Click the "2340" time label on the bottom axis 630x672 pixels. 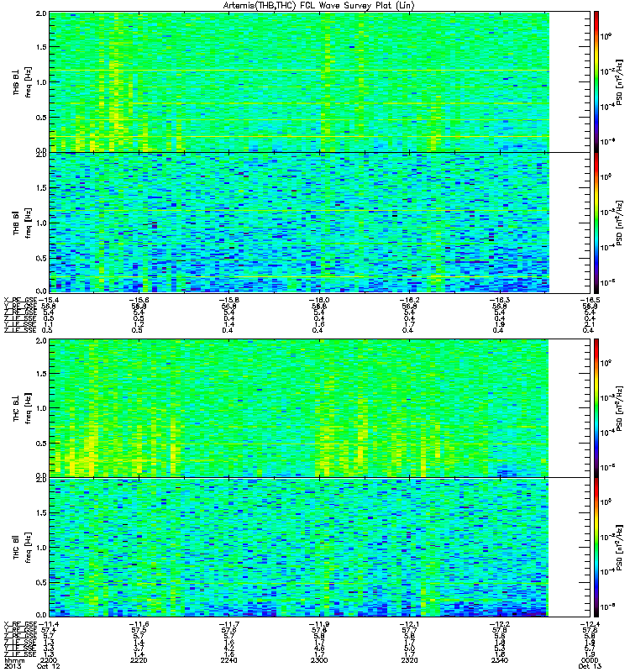[x=500, y=660]
